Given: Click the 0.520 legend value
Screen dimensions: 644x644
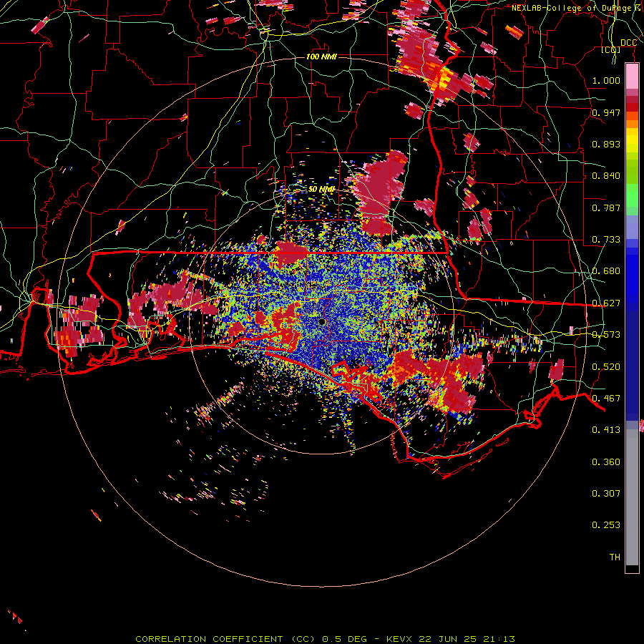Looking at the screenshot, I should coord(606,367).
